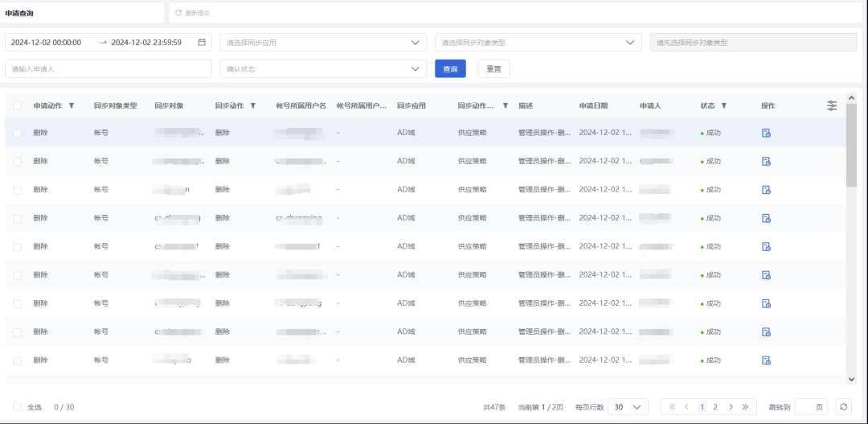
Task: Click the 同步应用 column header
Action: tap(411, 105)
